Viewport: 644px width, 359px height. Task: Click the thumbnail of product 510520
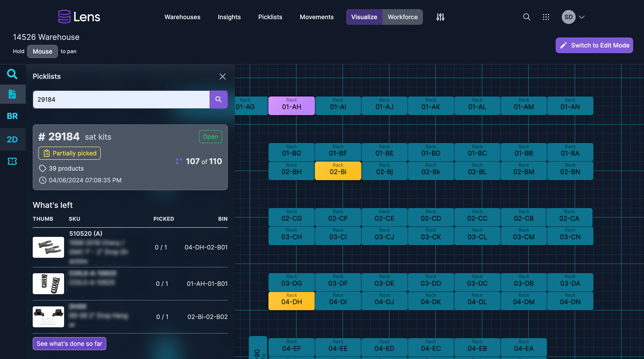(x=48, y=247)
